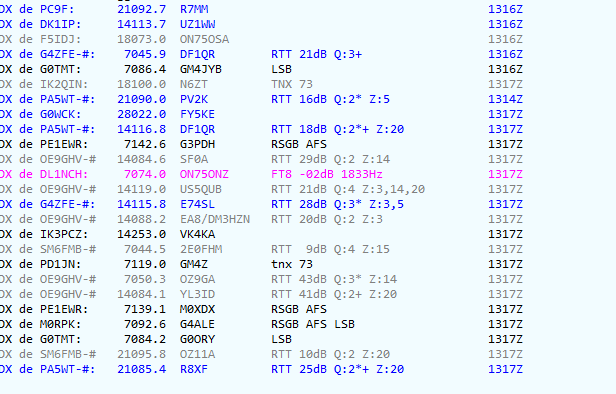Select callsign 2E0FHM on 7044.5
The image size is (616, 394).
click(201, 249)
